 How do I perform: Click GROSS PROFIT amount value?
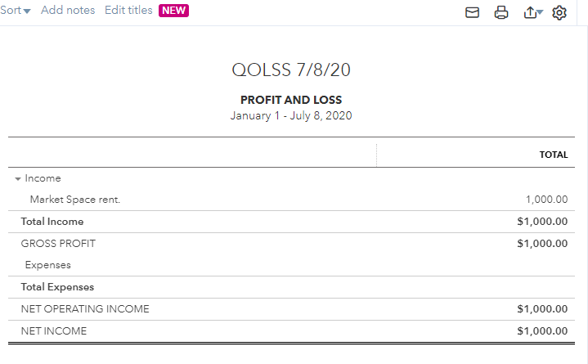point(542,244)
